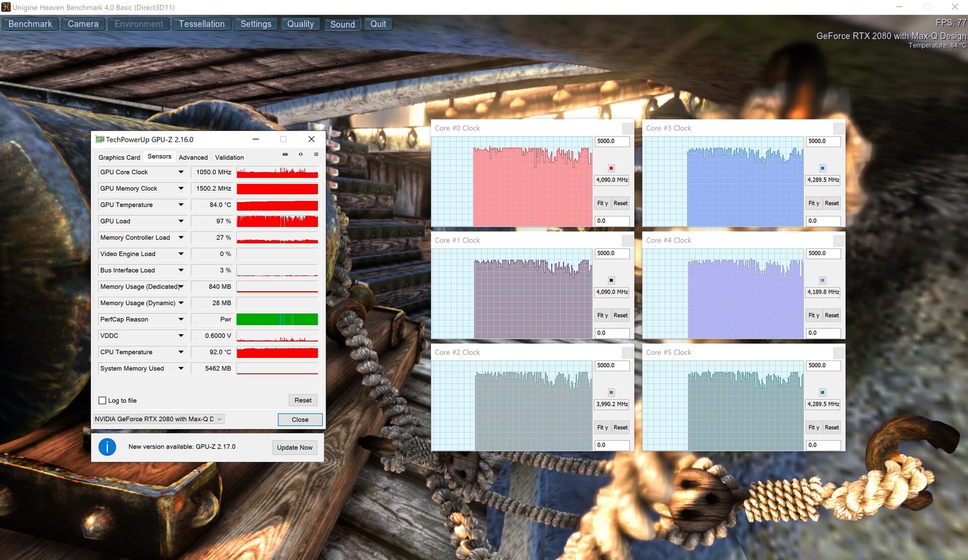Click the blue info icon near update notice
Viewport: 968px width, 560px height.
(107, 447)
